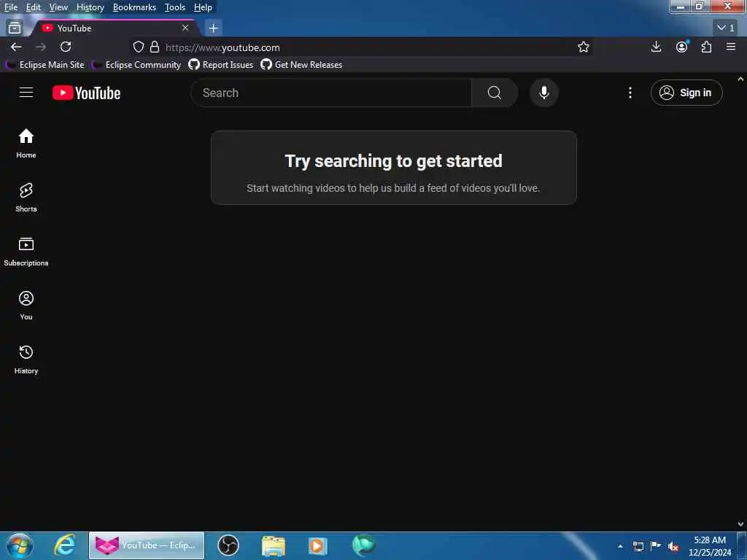This screenshot has width=747, height=560.
Task: Open the Bookmarks menu
Action: (x=134, y=7)
